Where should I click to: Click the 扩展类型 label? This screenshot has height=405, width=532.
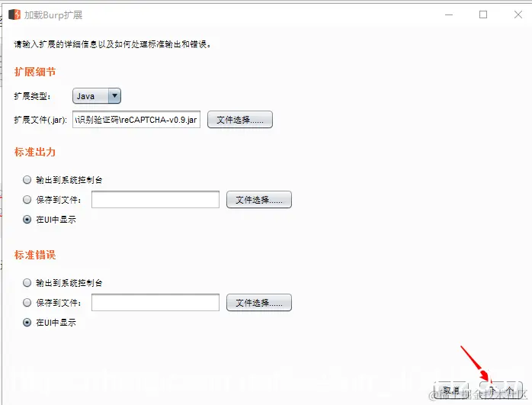(x=32, y=96)
